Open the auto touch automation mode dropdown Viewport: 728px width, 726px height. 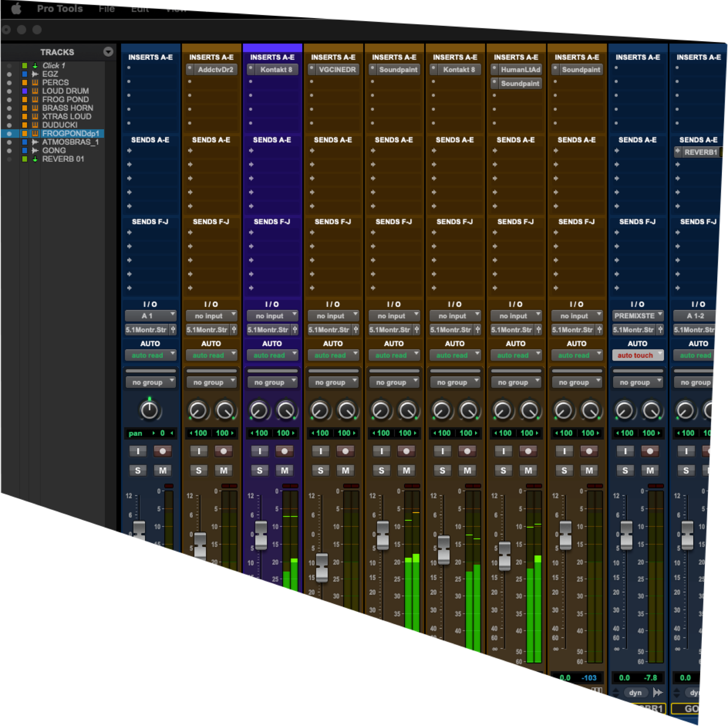click(637, 355)
